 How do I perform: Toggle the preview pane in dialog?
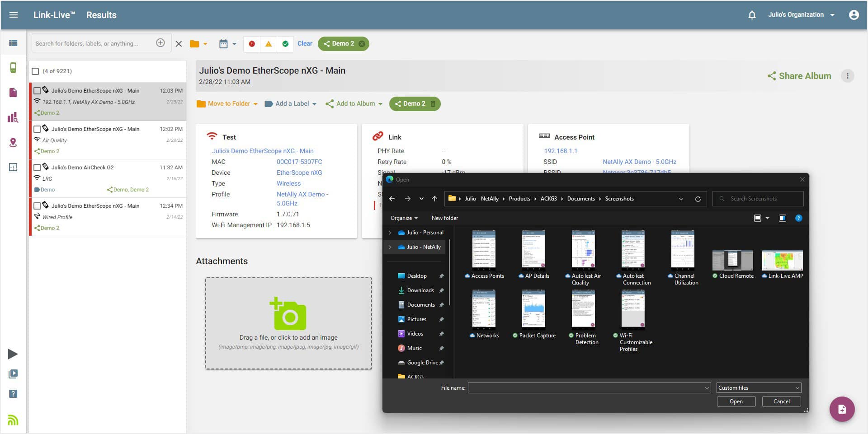tap(783, 218)
